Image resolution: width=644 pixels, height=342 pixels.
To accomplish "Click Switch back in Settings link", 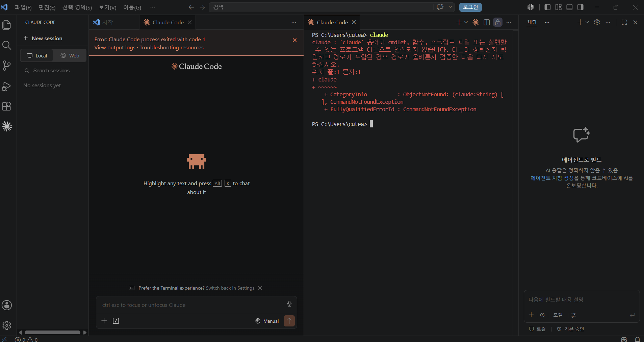I will point(231,288).
